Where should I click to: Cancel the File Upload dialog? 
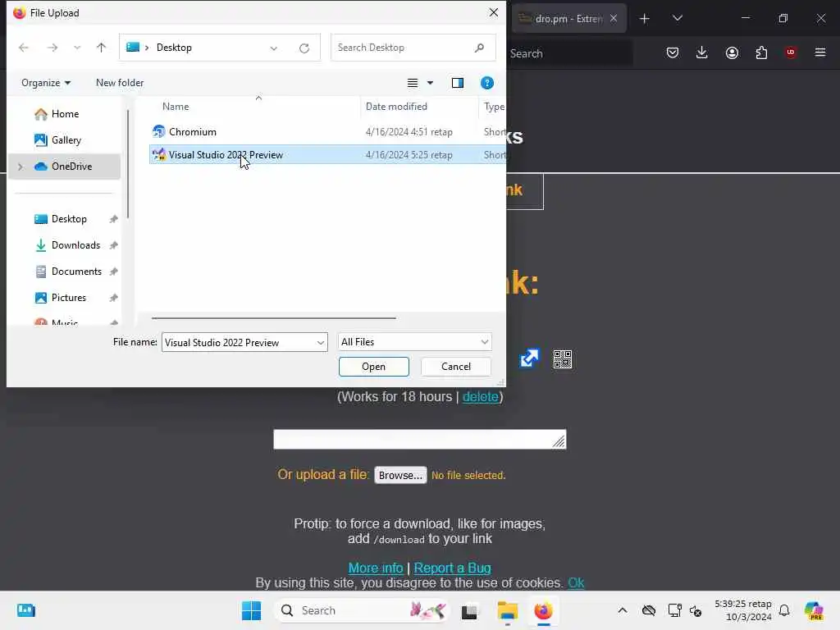tap(456, 367)
